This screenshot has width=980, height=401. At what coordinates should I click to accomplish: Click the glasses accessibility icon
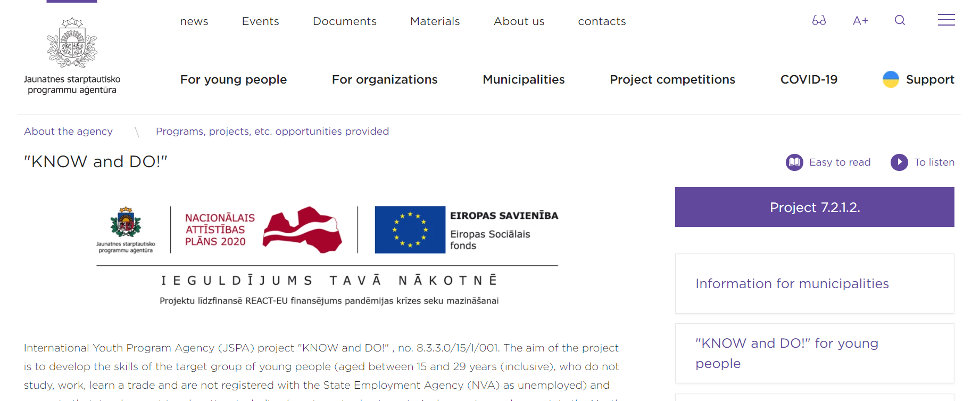click(819, 21)
